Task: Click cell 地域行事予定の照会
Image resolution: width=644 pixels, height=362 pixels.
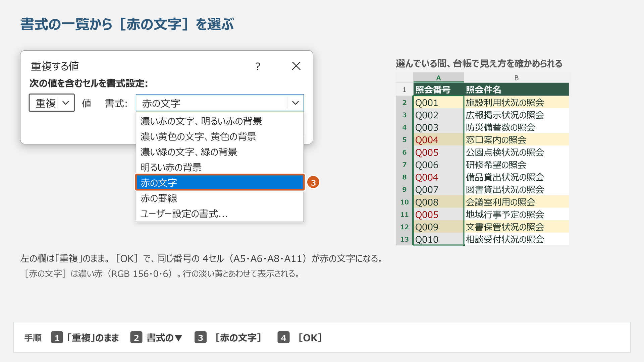Action: (x=517, y=215)
